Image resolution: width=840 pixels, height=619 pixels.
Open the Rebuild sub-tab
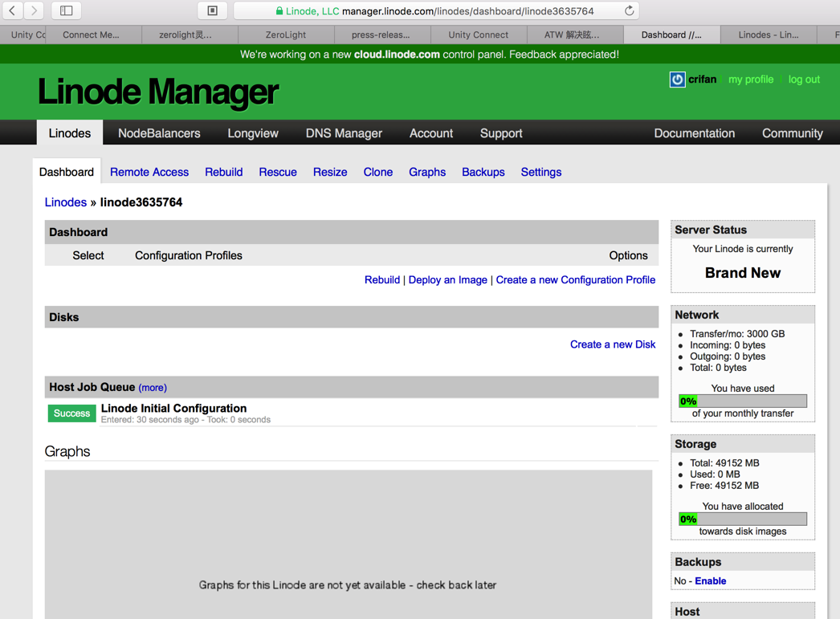pos(224,172)
